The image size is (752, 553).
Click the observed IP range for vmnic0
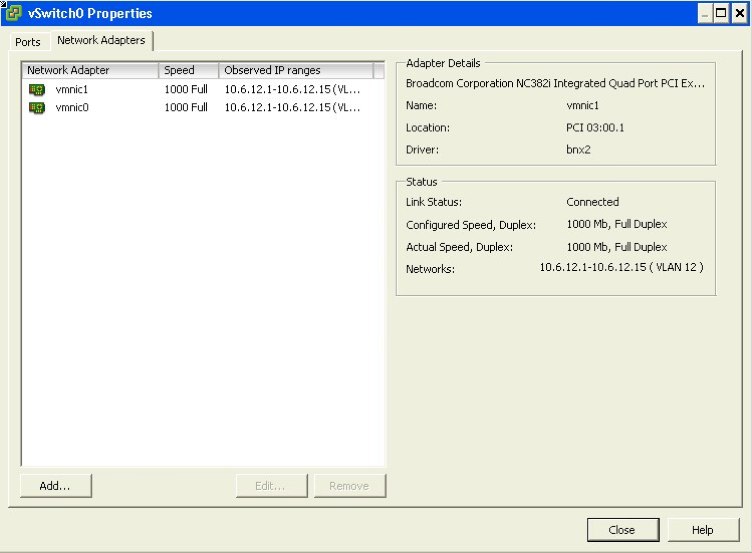(292, 107)
